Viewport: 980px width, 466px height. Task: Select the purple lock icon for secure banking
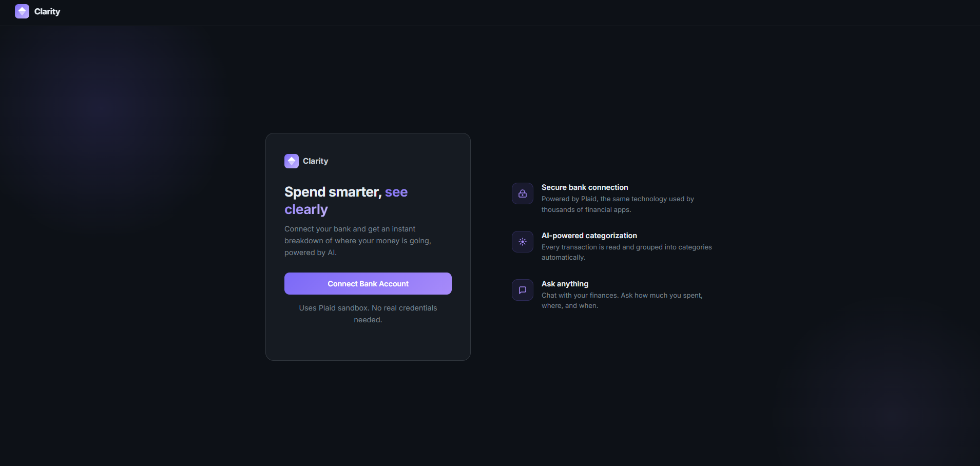point(523,193)
